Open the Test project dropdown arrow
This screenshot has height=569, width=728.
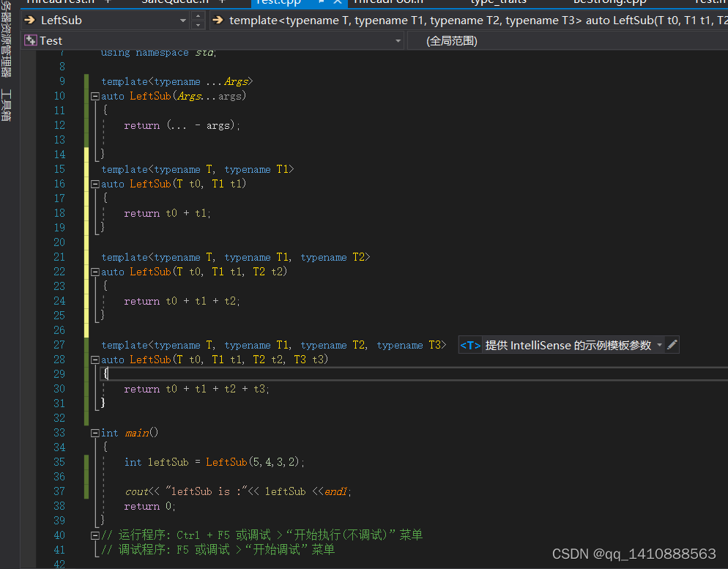pos(398,41)
